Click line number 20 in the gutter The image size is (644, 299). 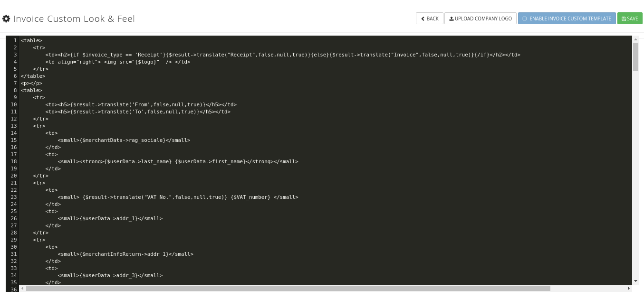tap(14, 176)
